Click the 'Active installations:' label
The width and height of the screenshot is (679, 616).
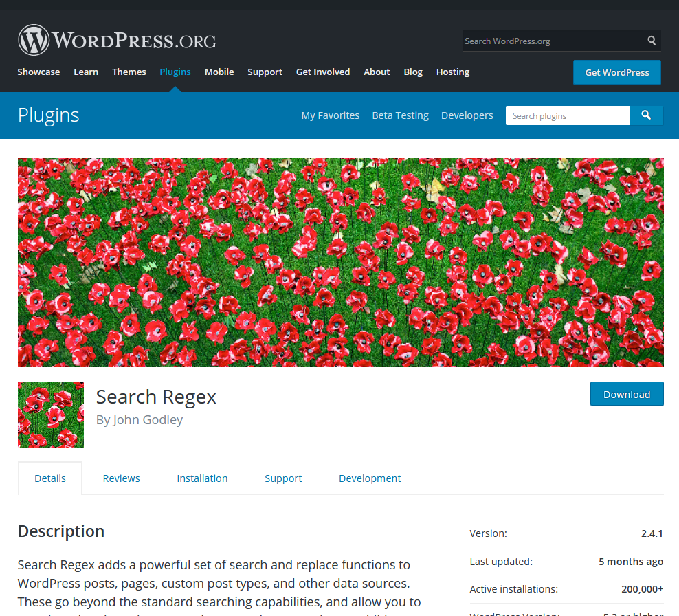tap(514, 589)
